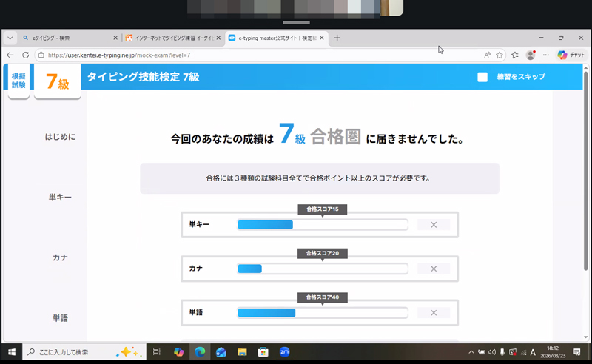Viewport: 592px width, 364px height.
Task: Expand the system tray hidden icons
Action: pos(471,352)
